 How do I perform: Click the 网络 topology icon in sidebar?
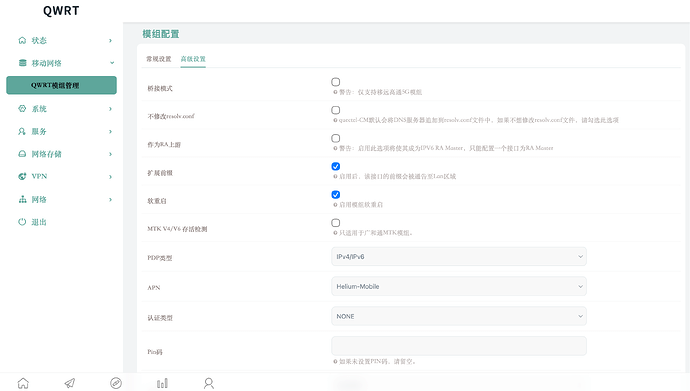point(22,199)
